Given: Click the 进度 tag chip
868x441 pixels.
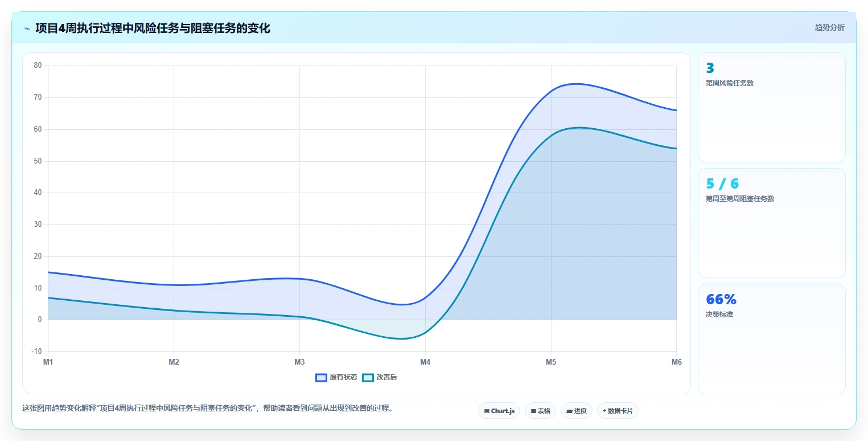Looking at the screenshot, I should (x=577, y=411).
